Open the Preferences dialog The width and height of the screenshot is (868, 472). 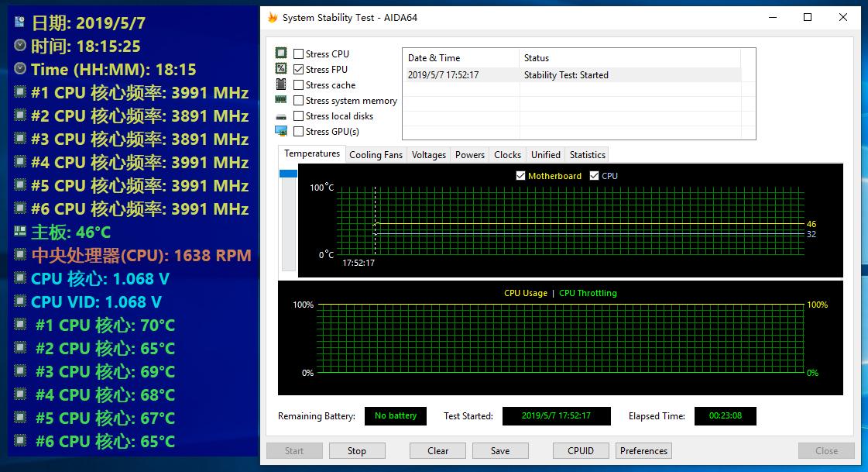click(x=643, y=451)
